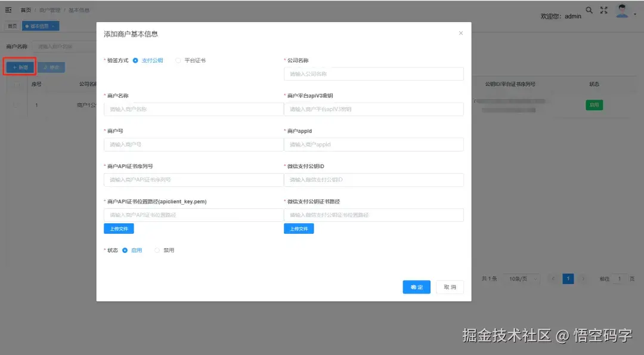Collapse the sidebar with the hamburger icon
Image resolution: width=644 pixels, height=355 pixels.
pos(8,10)
